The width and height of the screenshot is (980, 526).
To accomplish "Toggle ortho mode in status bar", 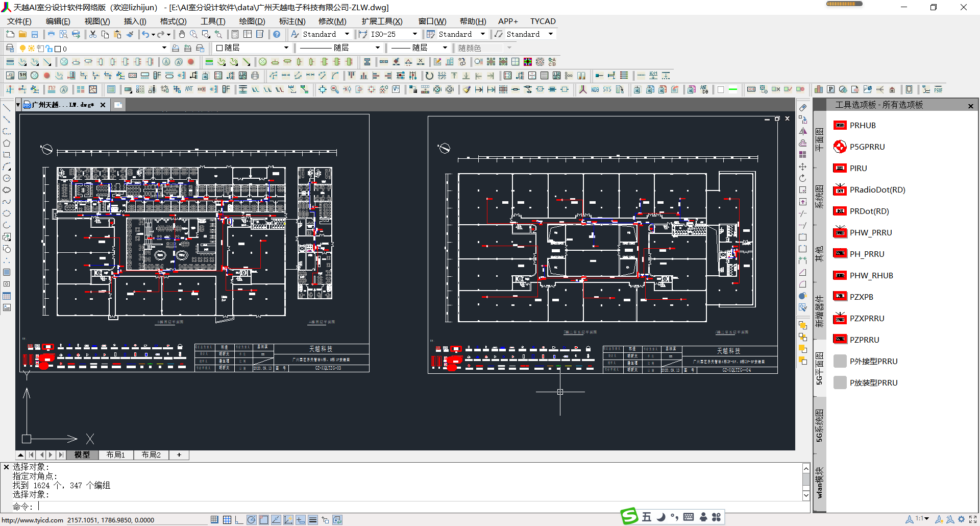I will (239, 520).
